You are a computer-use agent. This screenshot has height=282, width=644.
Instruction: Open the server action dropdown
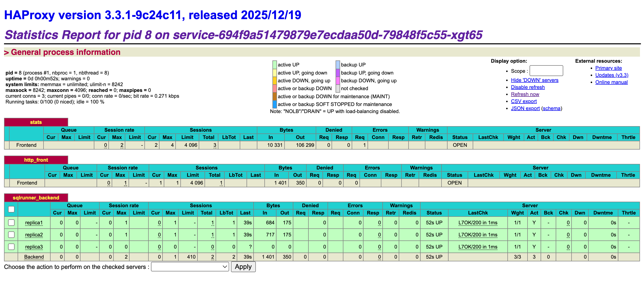[190, 267]
